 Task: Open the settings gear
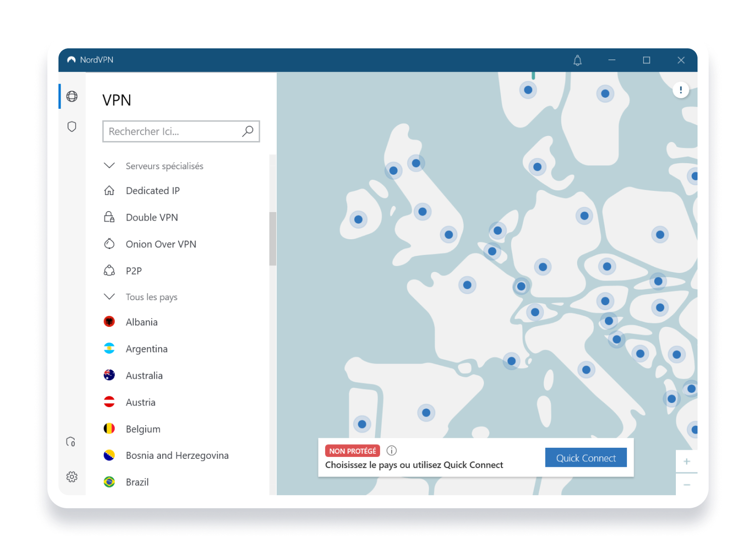71,477
